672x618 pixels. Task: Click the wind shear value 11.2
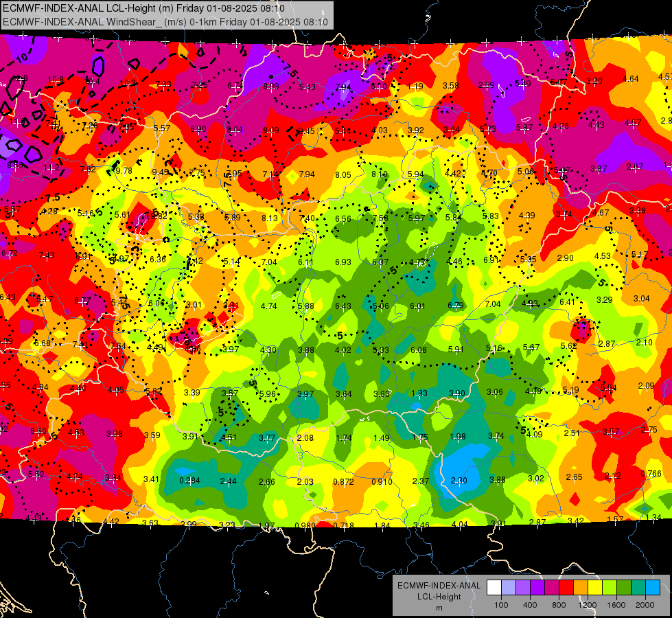point(51,168)
